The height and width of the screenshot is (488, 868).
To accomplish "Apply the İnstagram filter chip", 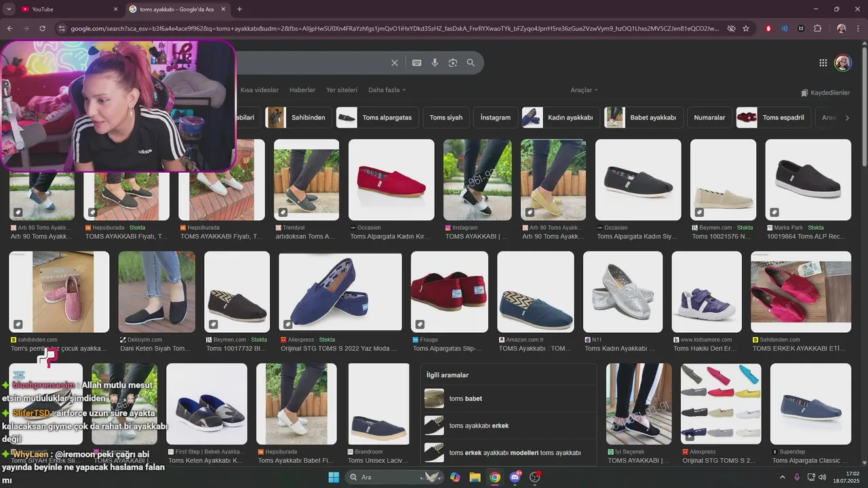I will tap(496, 117).
